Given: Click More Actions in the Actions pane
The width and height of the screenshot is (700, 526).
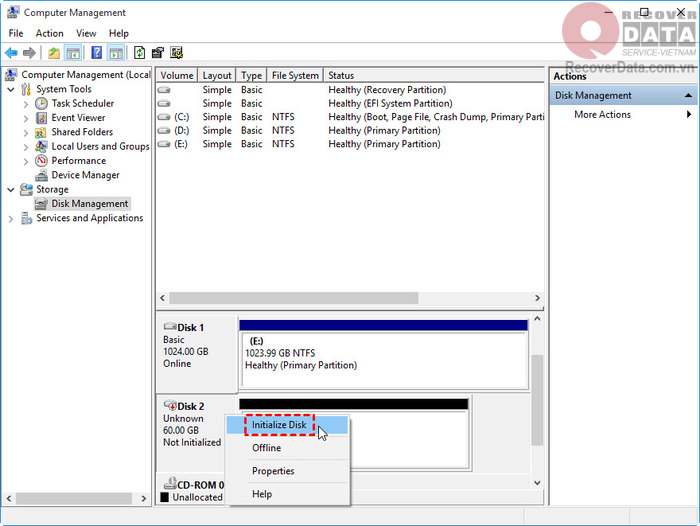Looking at the screenshot, I should [602, 115].
